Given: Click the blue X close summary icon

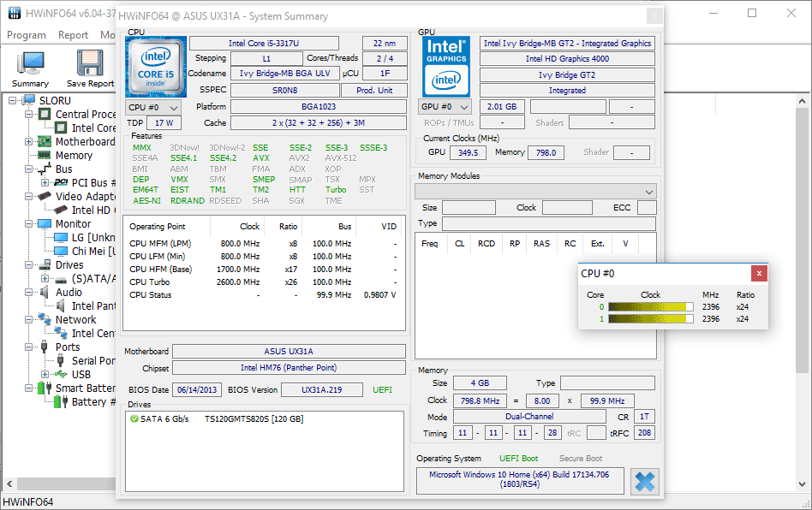Looking at the screenshot, I should (645, 482).
